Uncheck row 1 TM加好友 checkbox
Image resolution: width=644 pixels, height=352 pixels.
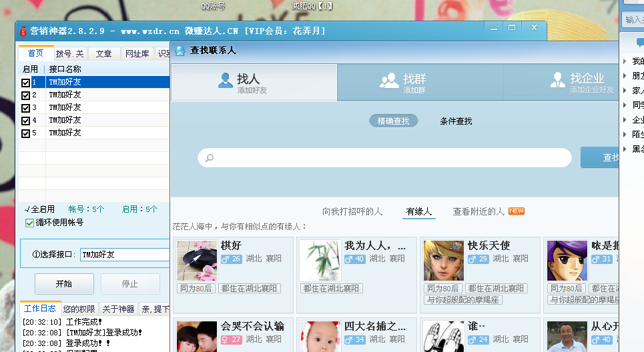pos(25,83)
